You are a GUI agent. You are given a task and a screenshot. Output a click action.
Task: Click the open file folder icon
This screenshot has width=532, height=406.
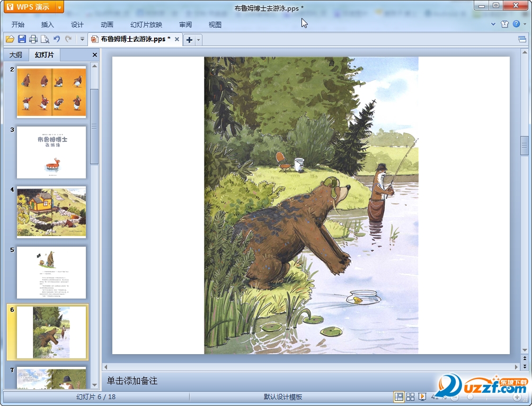(x=10, y=39)
